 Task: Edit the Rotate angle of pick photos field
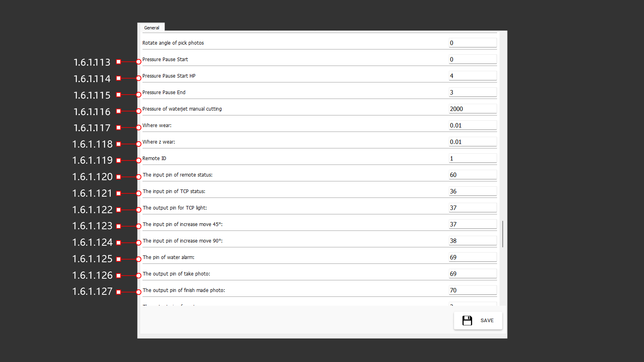click(473, 43)
